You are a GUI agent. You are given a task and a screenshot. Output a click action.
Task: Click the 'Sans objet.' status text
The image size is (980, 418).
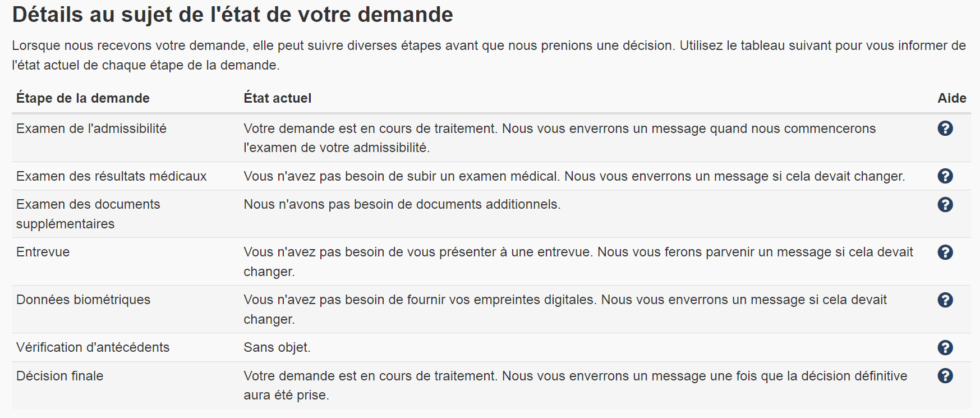tap(277, 347)
